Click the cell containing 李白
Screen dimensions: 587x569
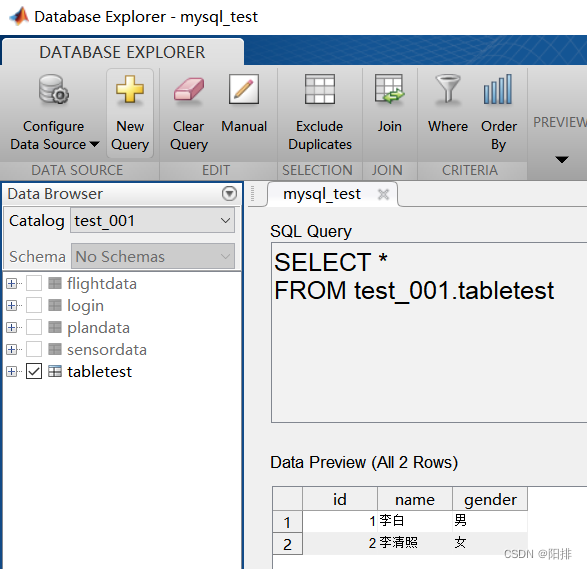[415, 521]
